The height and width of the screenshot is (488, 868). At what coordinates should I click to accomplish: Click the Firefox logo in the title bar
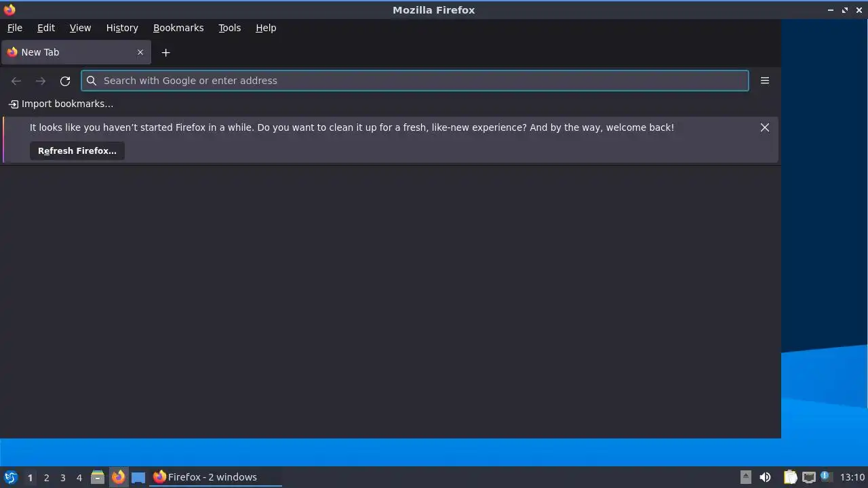[9, 9]
